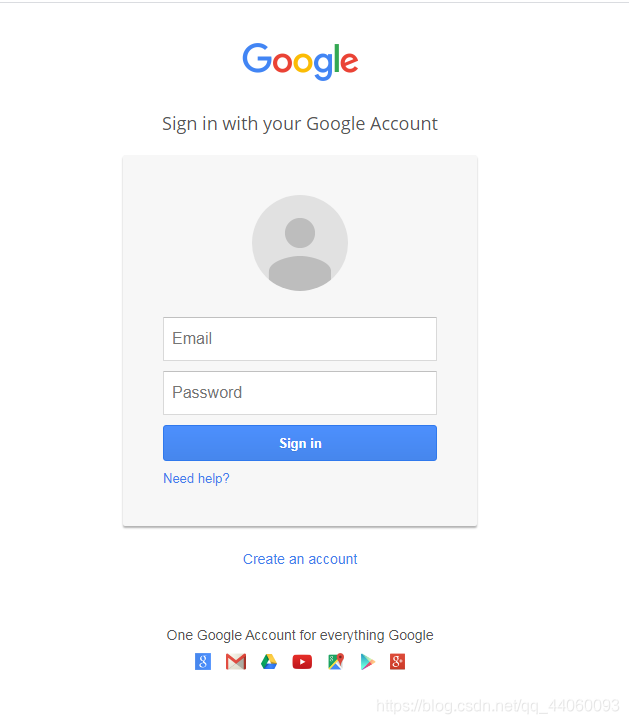Open the red Google+ icon
Image resolution: width=629 pixels, height=724 pixels.
coord(398,662)
